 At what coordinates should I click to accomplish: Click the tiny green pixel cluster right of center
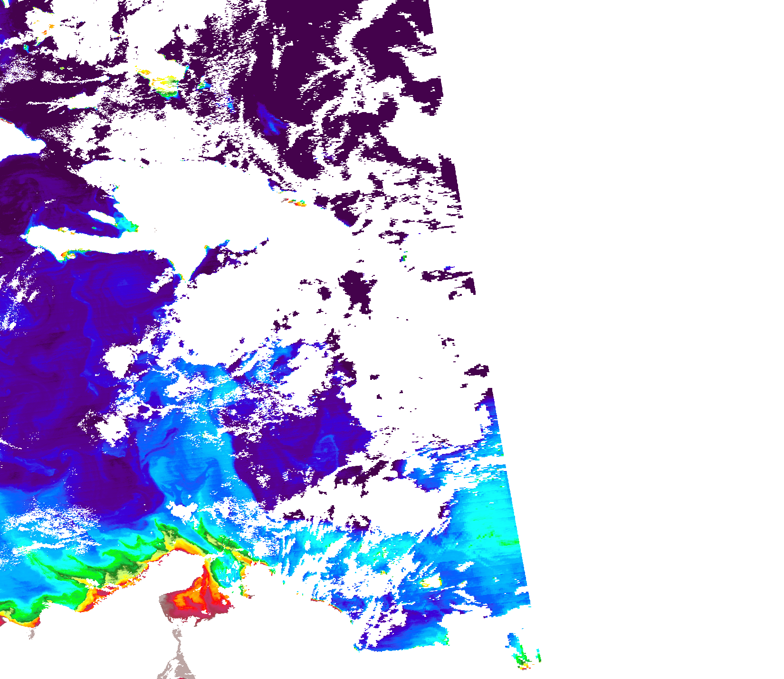point(403,258)
